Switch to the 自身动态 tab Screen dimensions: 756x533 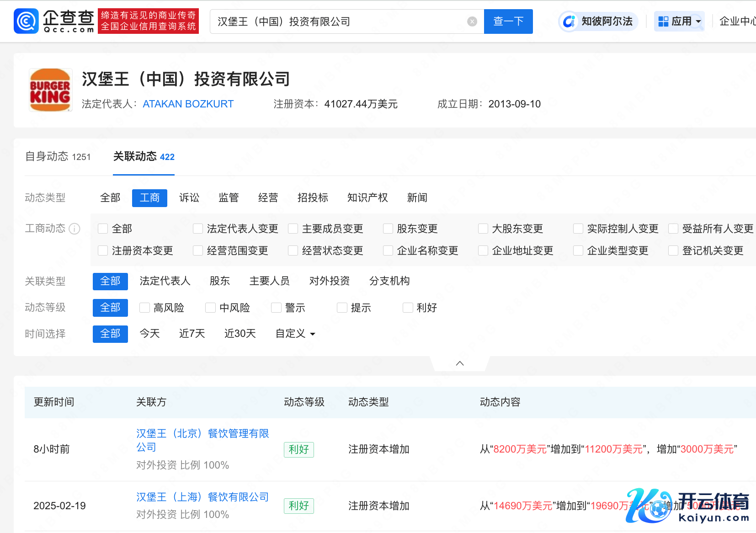58,157
